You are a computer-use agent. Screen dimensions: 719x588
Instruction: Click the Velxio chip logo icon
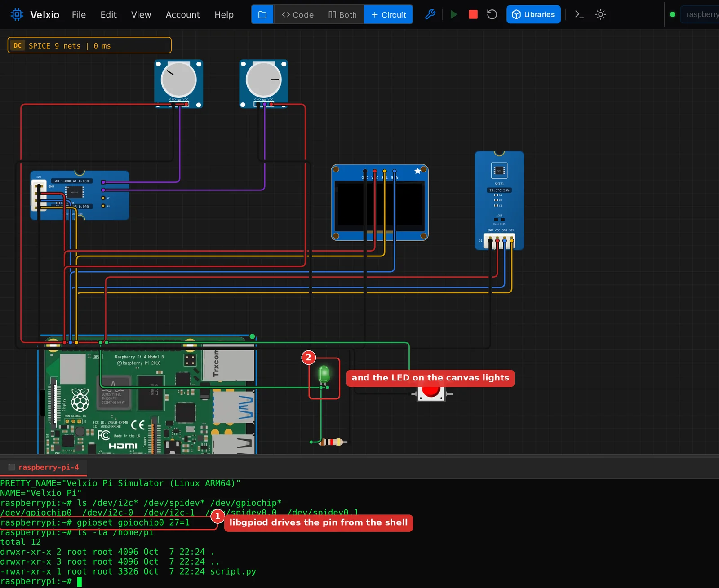coord(17,14)
